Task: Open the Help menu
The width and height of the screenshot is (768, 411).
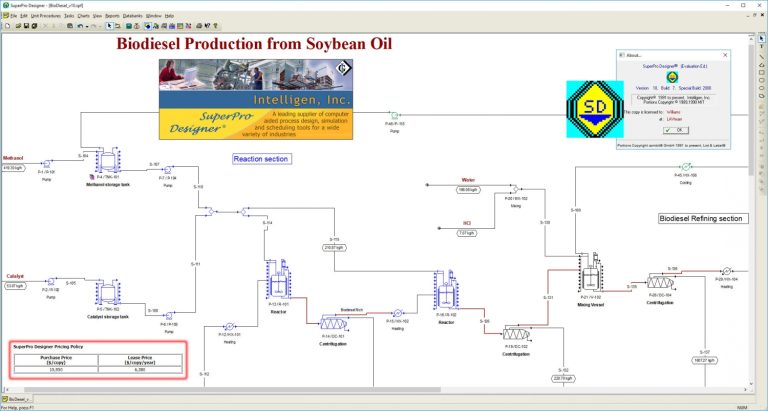Action: 169,16
